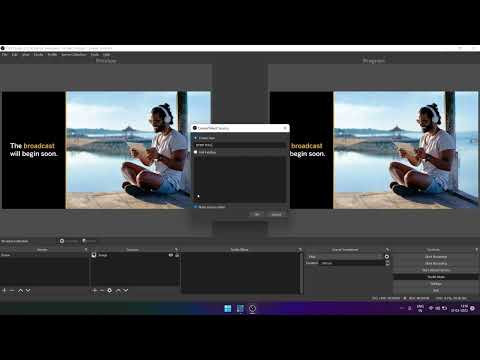Open the Help menu
The image size is (480, 360).
[106, 55]
